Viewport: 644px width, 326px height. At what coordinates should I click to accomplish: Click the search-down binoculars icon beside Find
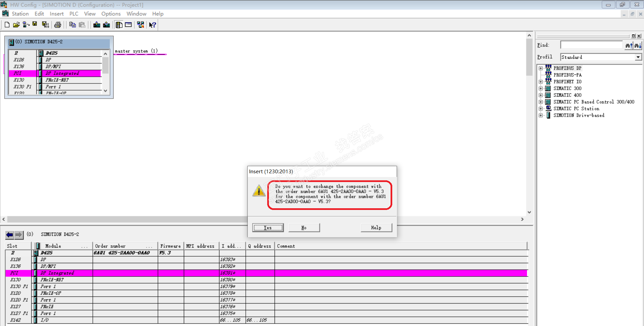pyautogui.click(x=638, y=45)
